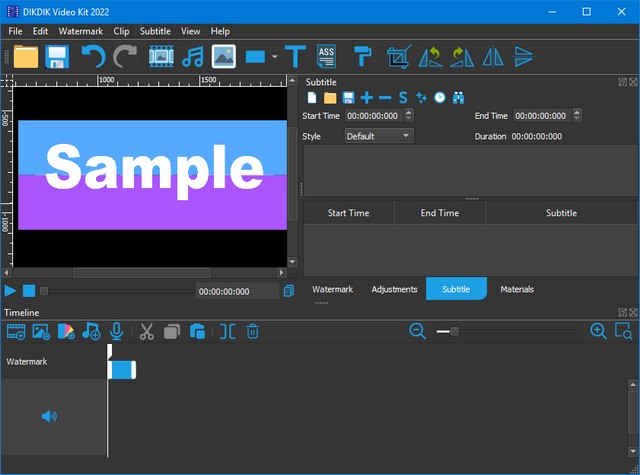Click the Start Time stepper arrows
The height and width of the screenshot is (475, 640).
pyautogui.click(x=409, y=116)
